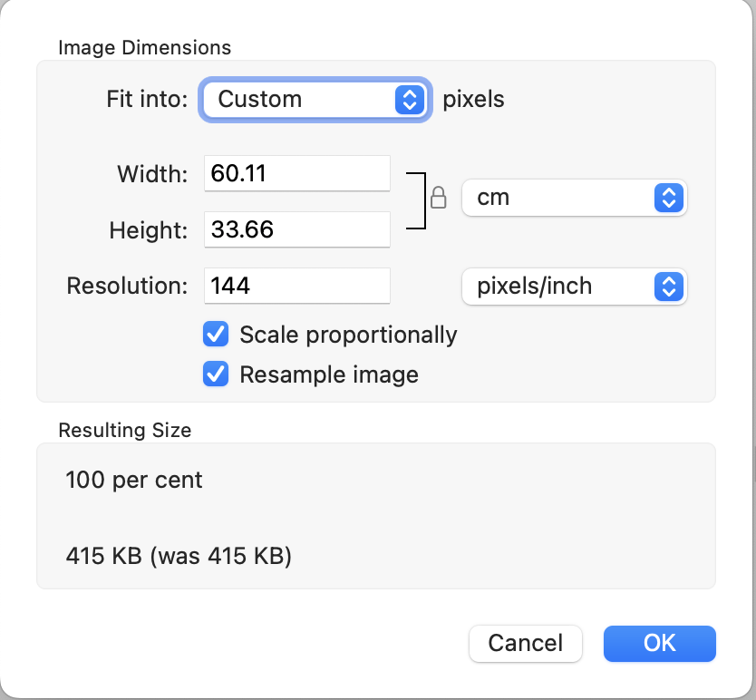Toggle the Scale proportionally checkbox on again
The image size is (756, 700).
coord(216,335)
